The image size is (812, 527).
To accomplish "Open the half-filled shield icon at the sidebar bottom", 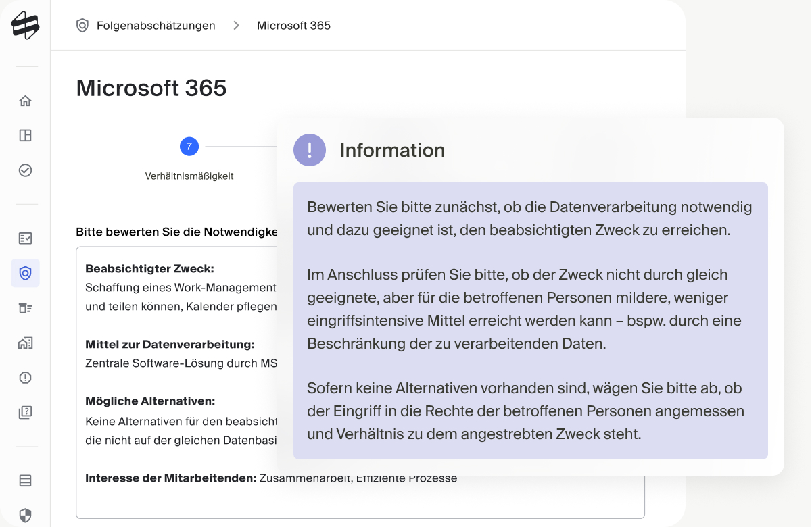I will pos(25,516).
